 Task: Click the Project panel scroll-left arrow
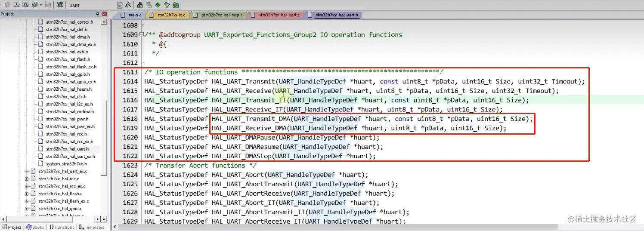pyautogui.click(x=3, y=219)
